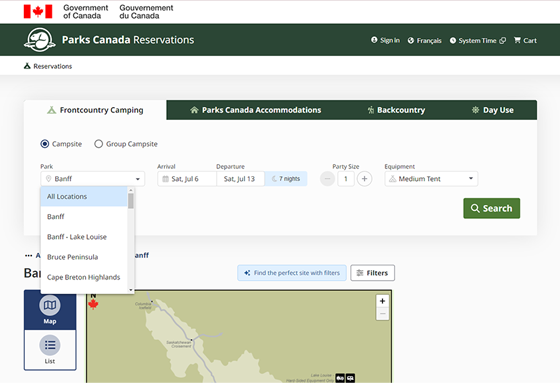The height and width of the screenshot is (383, 560).
Task: Decrease party size with minus button
Action: pyautogui.click(x=327, y=179)
